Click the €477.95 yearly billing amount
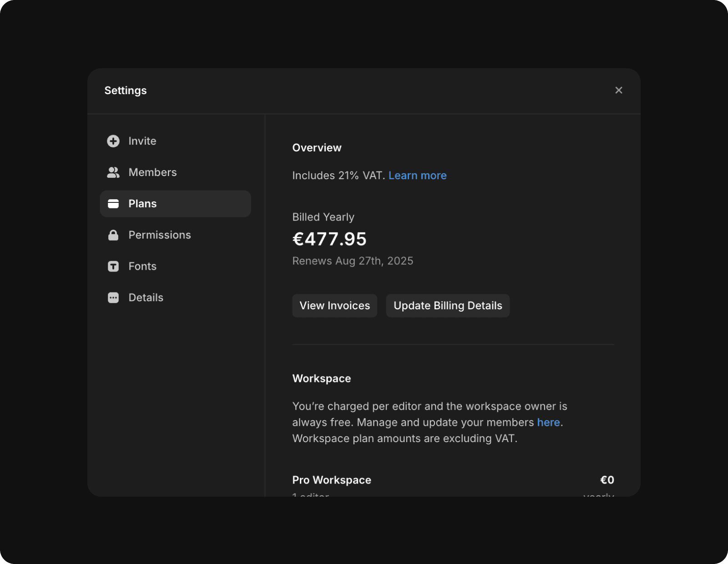This screenshot has width=728, height=564. click(329, 239)
